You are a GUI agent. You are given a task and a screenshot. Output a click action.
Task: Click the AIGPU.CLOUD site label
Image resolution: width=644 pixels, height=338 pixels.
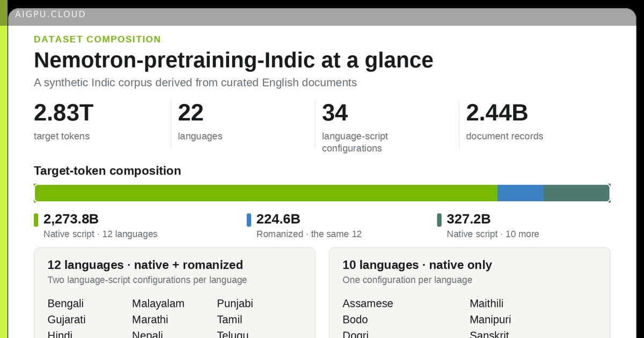pyautogui.click(x=50, y=14)
